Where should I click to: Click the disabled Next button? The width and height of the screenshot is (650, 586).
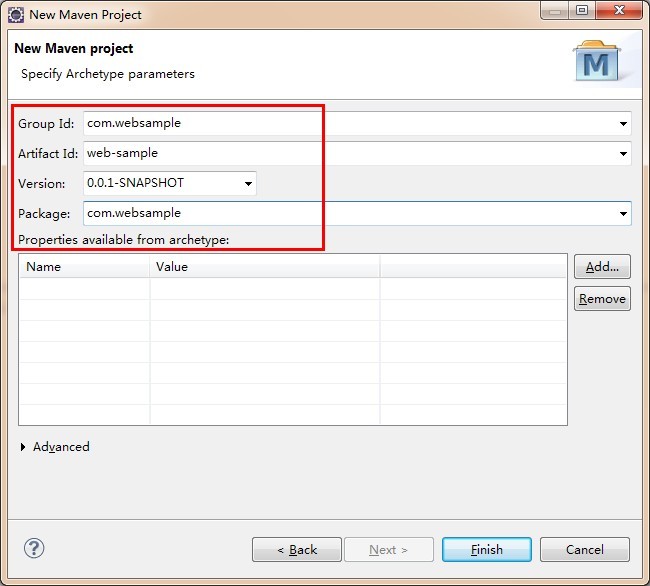pos(389,550)
